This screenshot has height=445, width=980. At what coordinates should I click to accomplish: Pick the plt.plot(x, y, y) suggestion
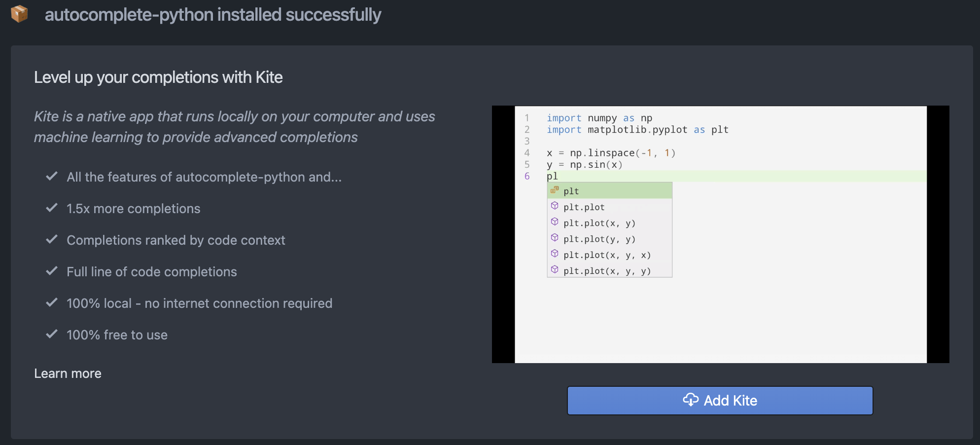click(607, 271)
